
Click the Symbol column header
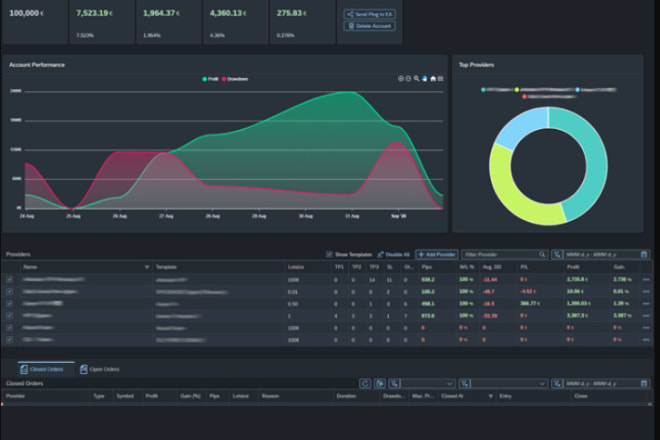coord(125,396)
